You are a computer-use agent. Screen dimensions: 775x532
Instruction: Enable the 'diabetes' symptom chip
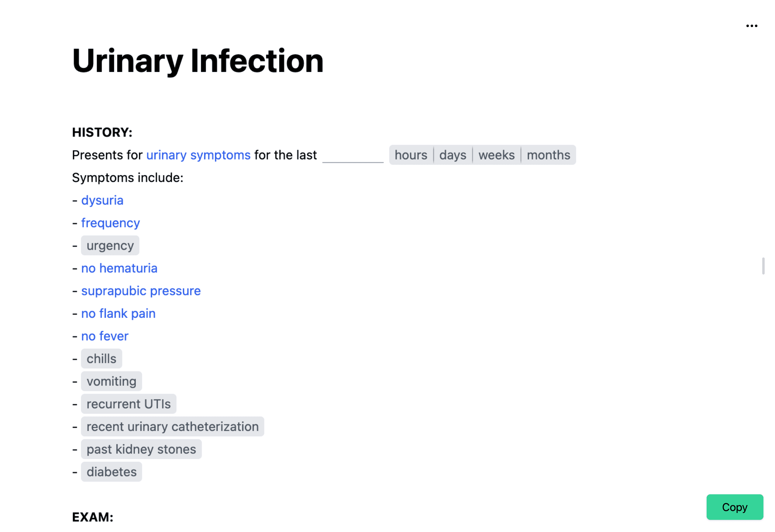pos(112,472)
